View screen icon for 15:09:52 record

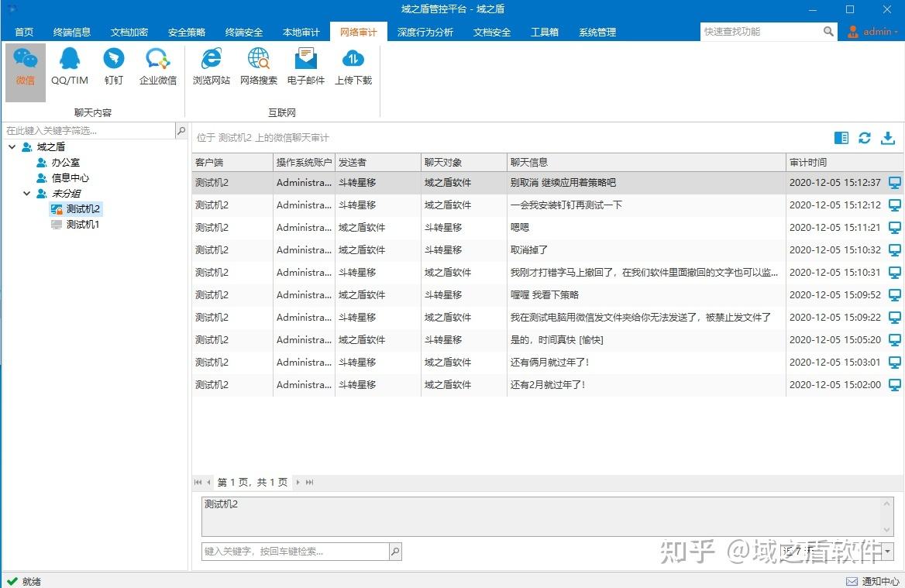point(895,295)
